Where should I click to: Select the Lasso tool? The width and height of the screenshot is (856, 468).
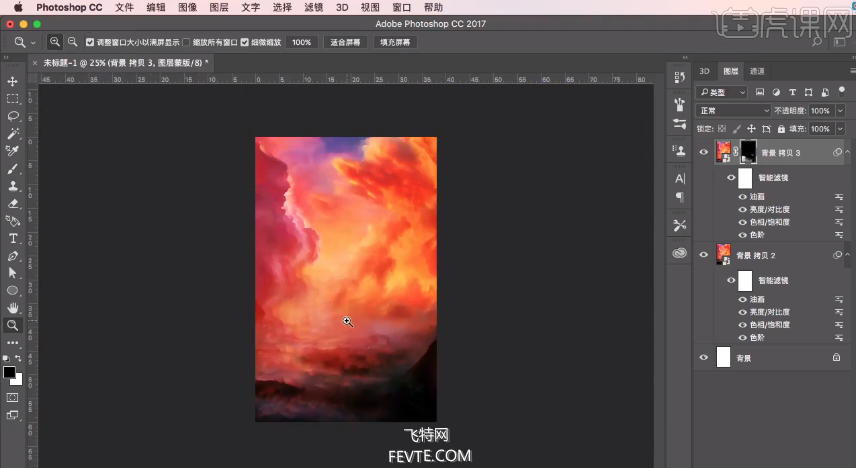click(x=13, y=116)
